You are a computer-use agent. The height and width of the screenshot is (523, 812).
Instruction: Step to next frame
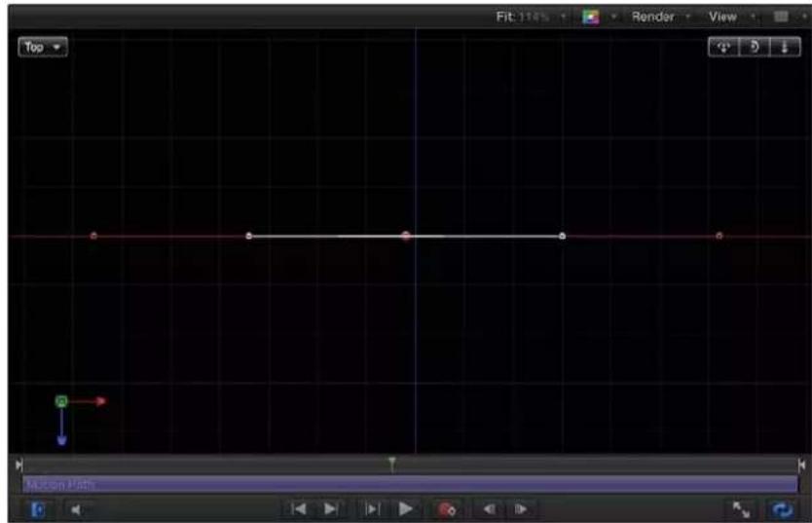pos(521,509)
